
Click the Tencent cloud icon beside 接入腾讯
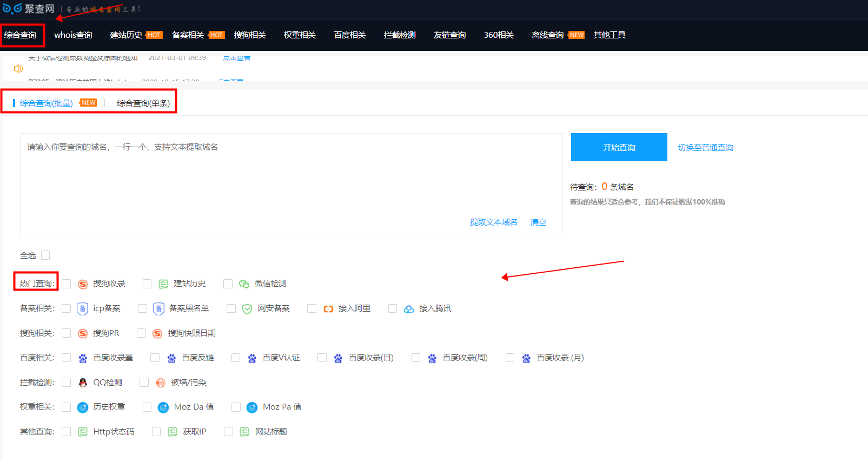[x=409, y=309]
